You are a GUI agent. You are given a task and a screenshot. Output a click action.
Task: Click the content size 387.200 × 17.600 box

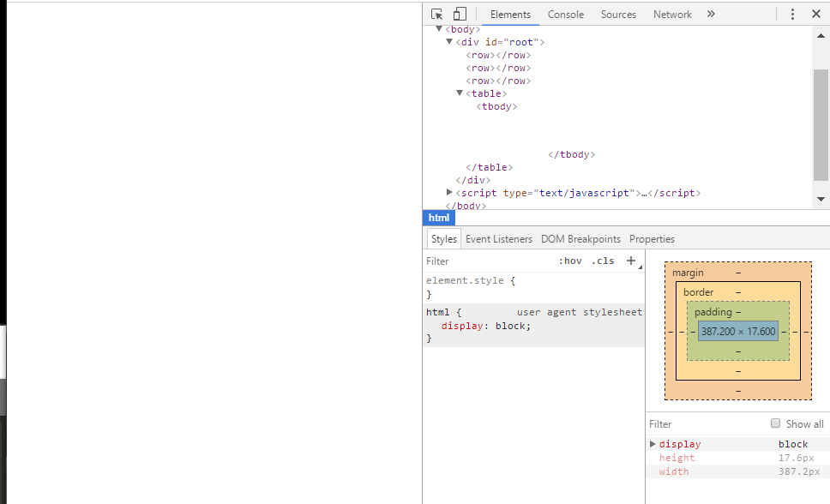[738, 332]
